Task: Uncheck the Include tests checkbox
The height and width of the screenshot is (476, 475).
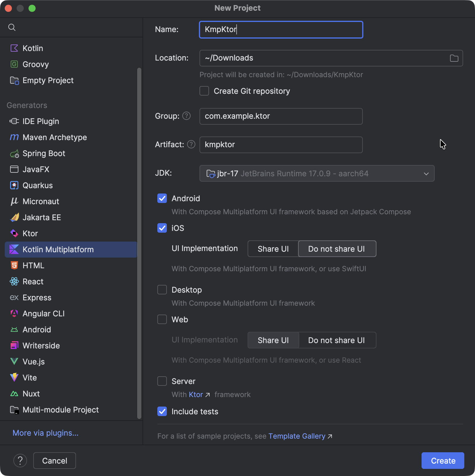Action: point(162,412)
